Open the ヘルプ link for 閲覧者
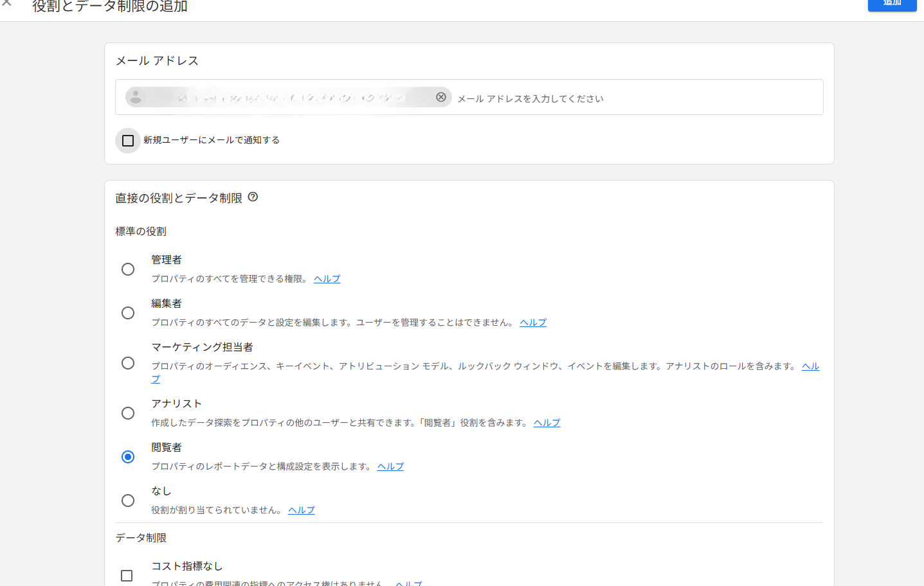This screenshot has width=924, height=586. [390, 466]
